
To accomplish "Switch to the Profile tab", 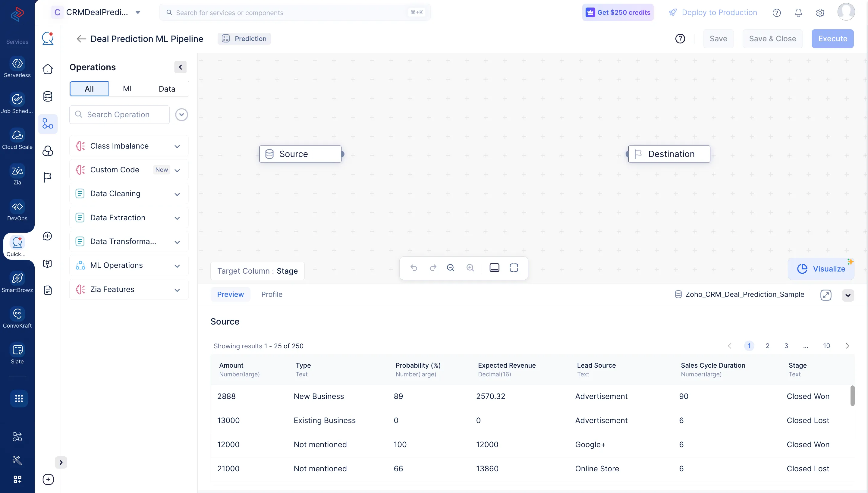I will (272, 294).
